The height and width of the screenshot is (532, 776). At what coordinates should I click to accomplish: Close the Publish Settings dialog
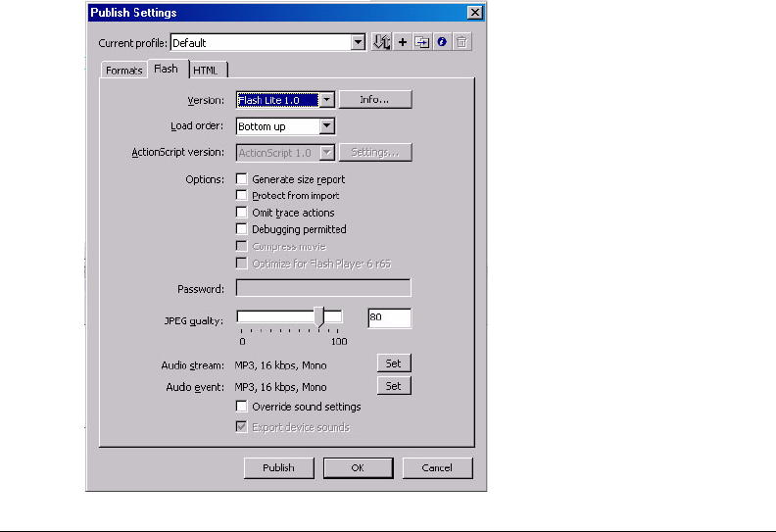pos(474,13)
